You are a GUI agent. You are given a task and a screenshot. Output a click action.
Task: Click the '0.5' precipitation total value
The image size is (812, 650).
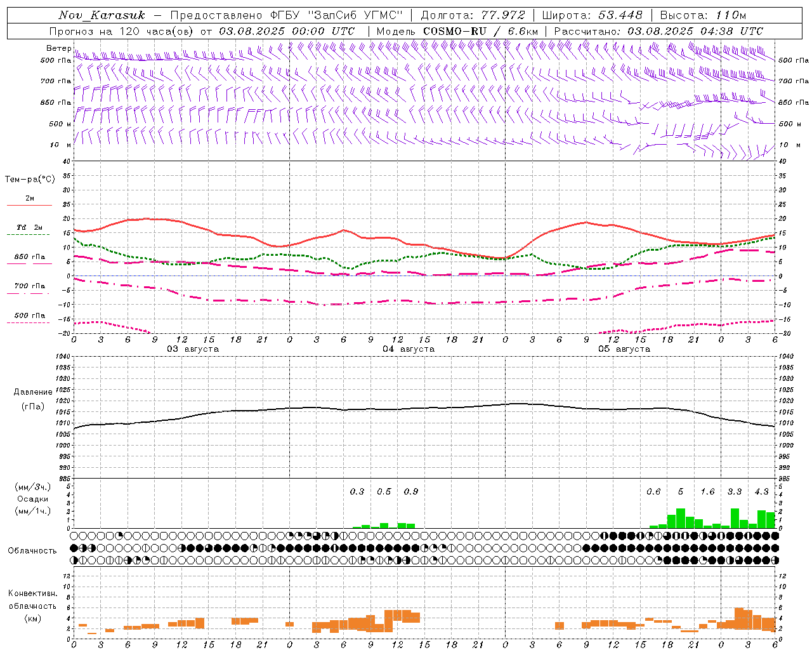384,491
